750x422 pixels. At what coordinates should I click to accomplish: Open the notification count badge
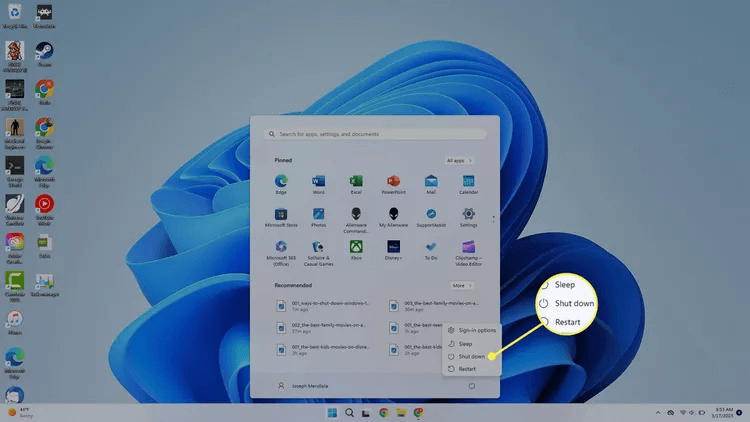[x=739, y=412]
